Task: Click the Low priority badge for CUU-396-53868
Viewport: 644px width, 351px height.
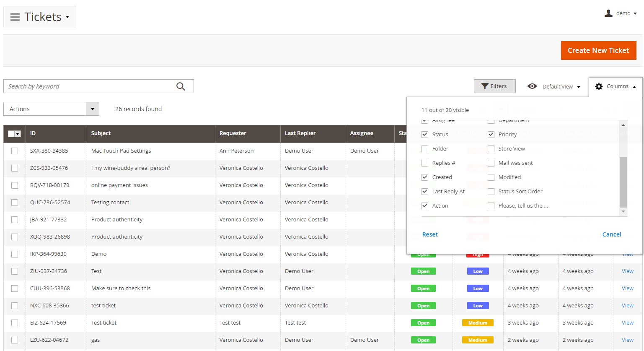Action: [478, 289]
